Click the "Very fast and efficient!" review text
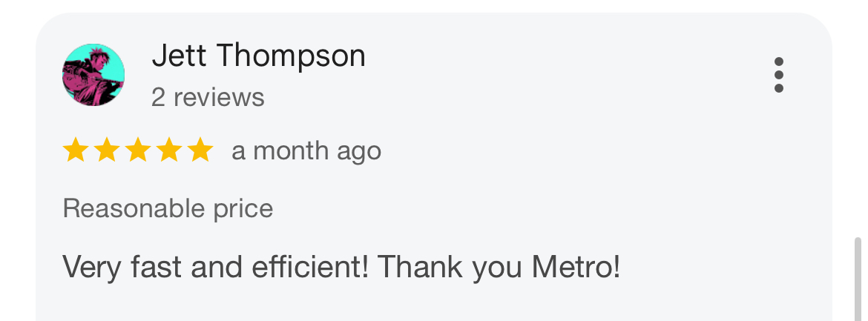This screenshot has width=868, height=321. point(215,267)
